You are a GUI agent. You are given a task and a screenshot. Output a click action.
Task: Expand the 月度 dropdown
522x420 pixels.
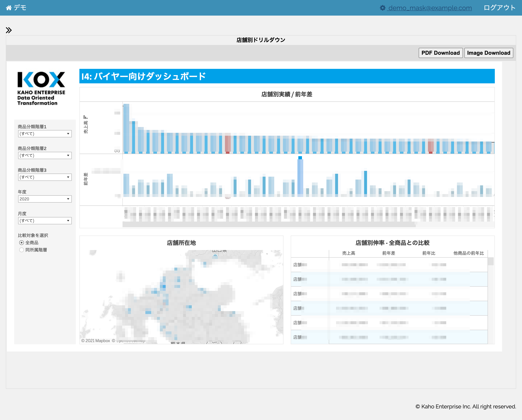click(45, 221)
